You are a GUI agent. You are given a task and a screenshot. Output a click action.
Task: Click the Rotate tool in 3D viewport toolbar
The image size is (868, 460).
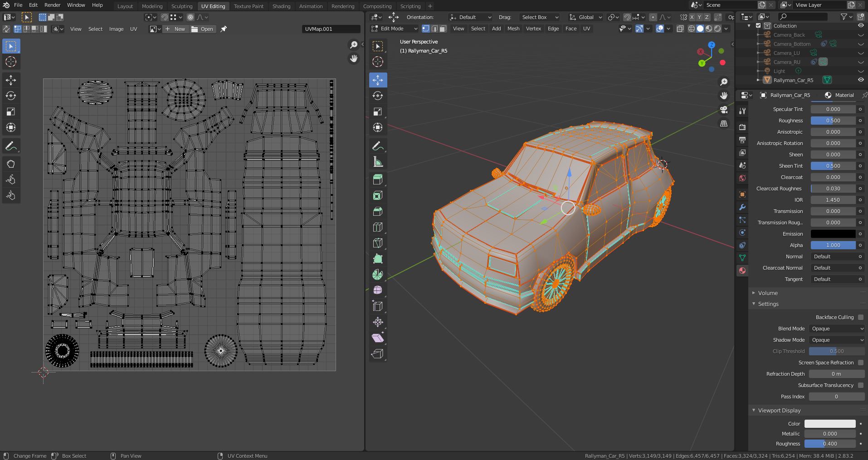click(377, 96)
